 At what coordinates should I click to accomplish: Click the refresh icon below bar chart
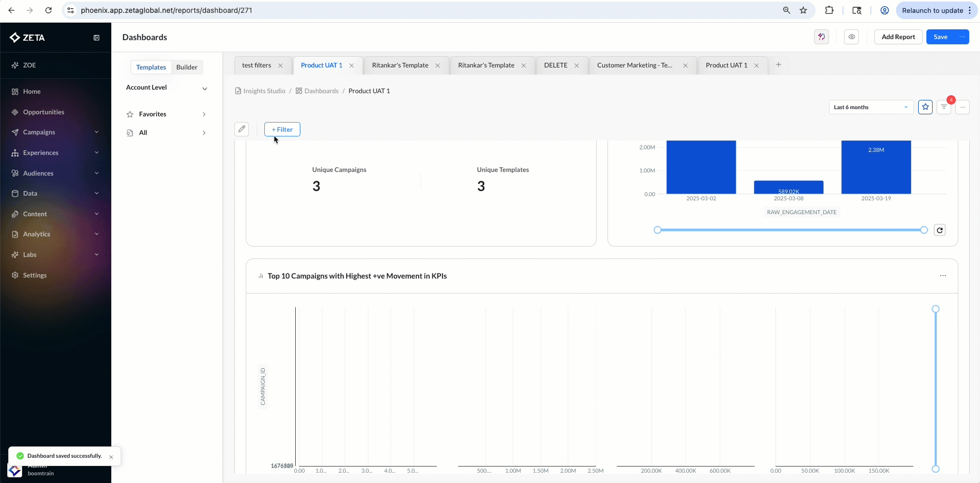[940, 230]
